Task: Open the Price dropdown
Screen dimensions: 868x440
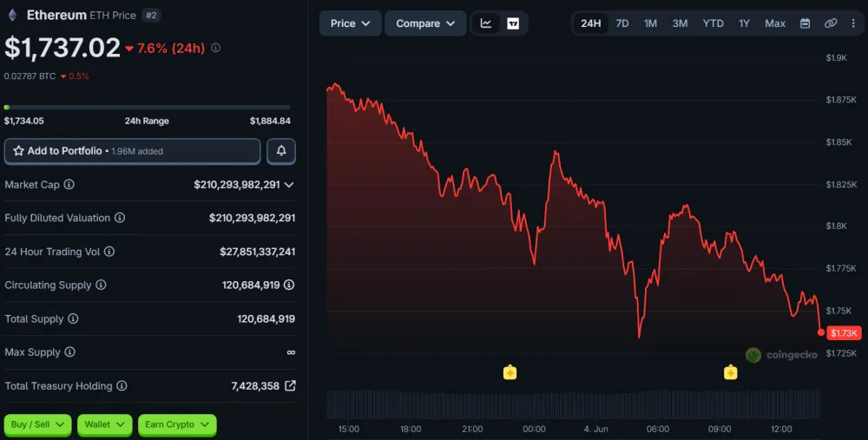Action: click(x=351, y=23)
